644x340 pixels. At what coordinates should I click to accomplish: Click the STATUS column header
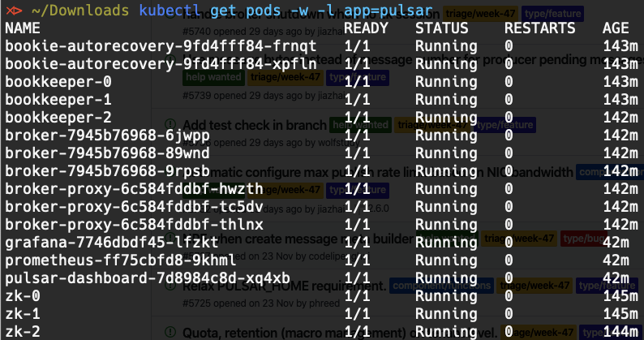tap(441, 28)
